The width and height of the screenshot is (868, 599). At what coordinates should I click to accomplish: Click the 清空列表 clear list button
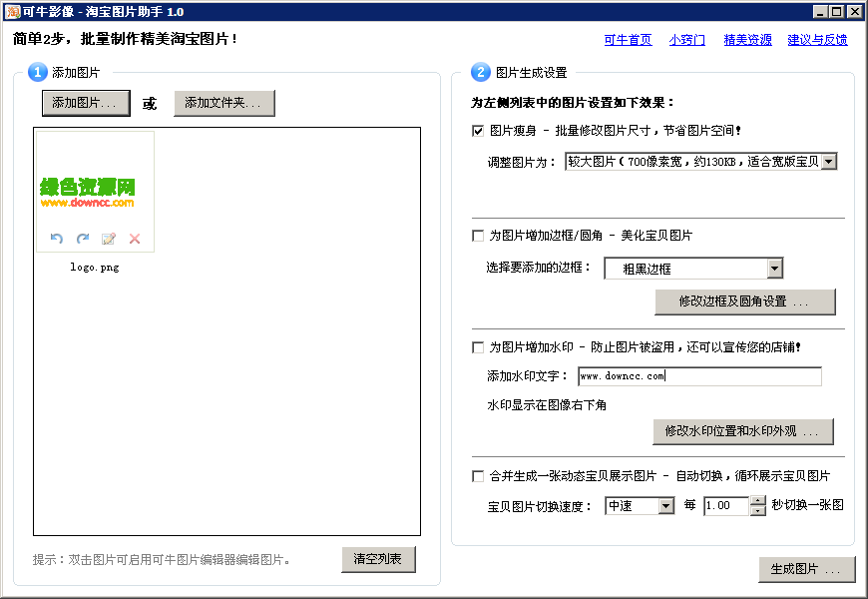378,560
